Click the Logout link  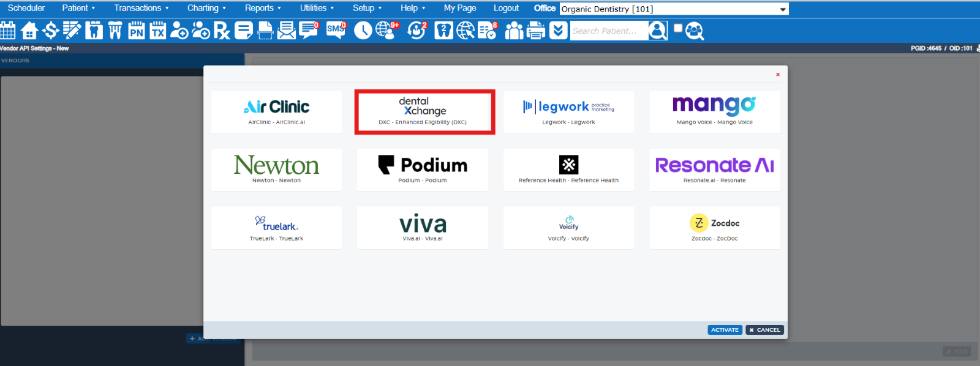(x=506, y=8)
